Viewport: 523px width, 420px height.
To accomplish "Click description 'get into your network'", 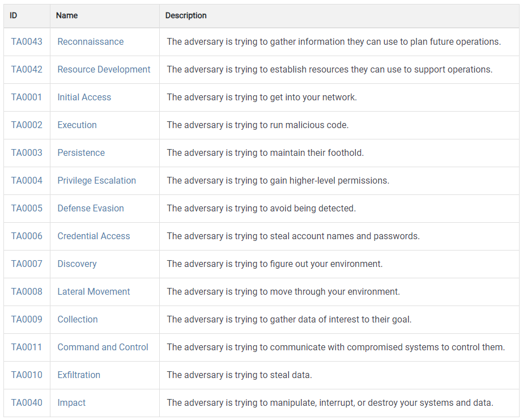I will point(313,97).
